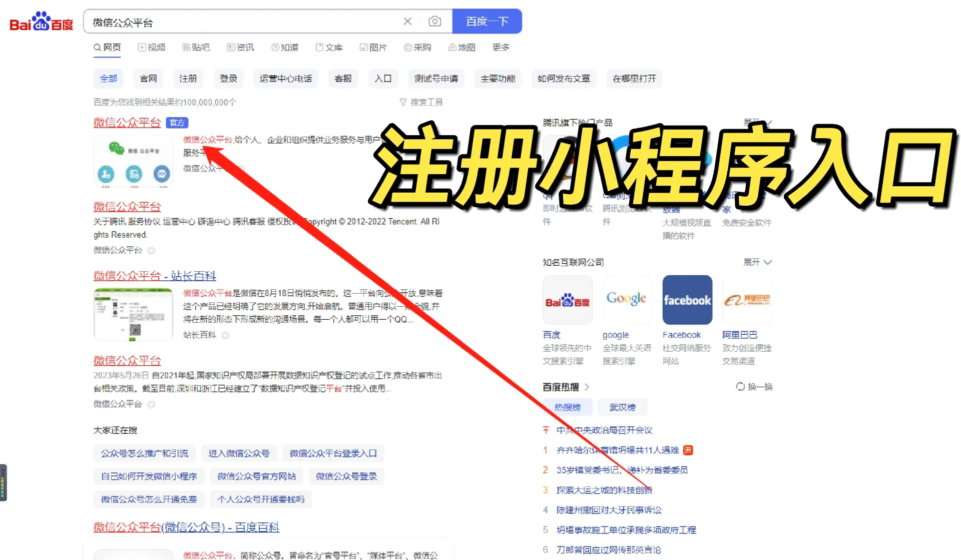Clear the search box with X icon

(x=407, y=22)
